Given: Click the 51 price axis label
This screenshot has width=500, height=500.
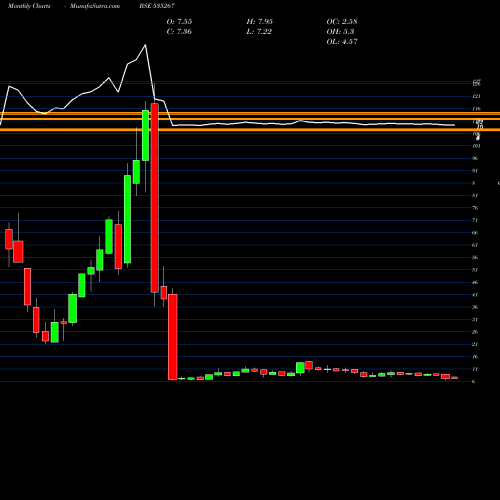Looking at the screenshot, I should (475, 270).
